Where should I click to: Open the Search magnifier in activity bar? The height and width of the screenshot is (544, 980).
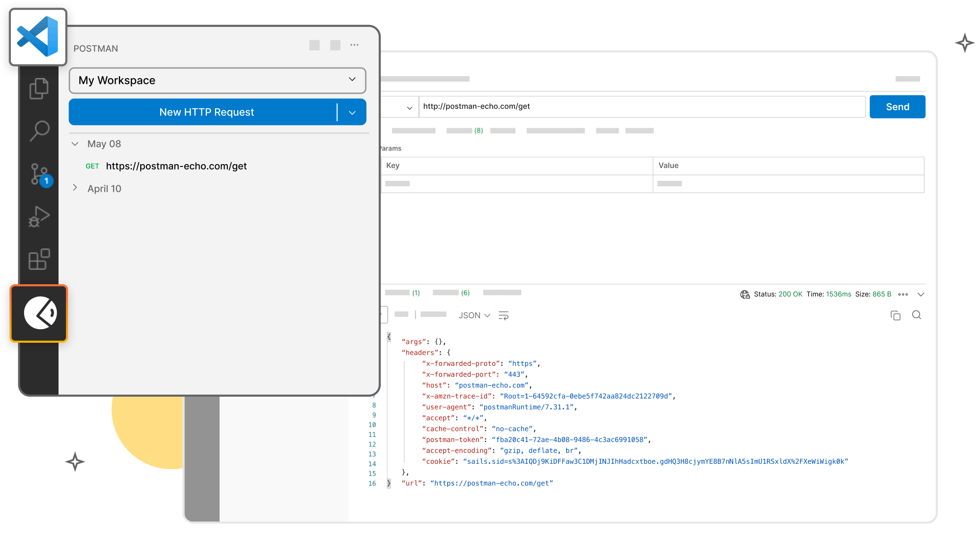point(39,131)
